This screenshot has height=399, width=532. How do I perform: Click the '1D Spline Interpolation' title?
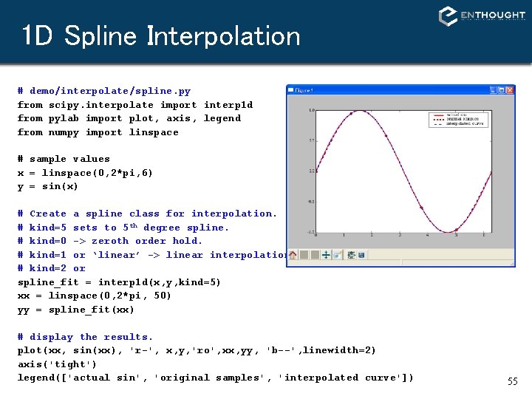click(161, 35)
